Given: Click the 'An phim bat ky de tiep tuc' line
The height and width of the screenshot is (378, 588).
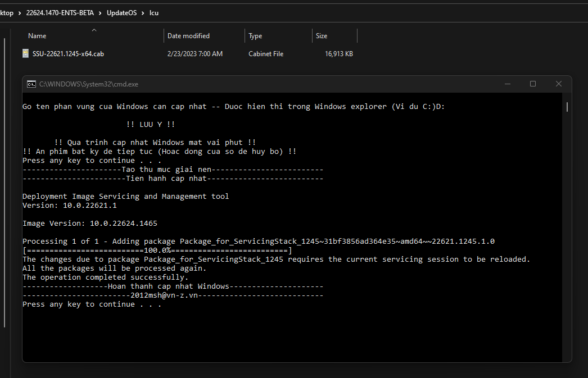Looking at the screenshot, I should pos(160,151).
